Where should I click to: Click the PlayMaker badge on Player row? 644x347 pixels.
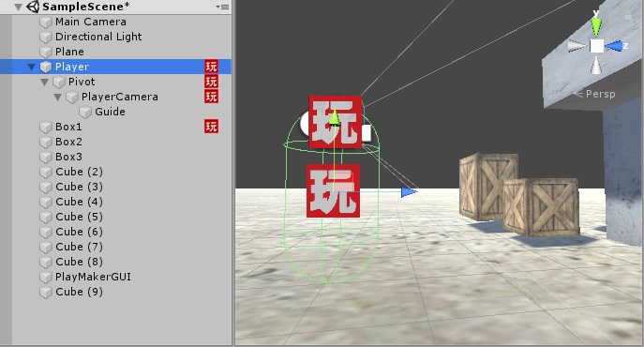click(211, 67)
